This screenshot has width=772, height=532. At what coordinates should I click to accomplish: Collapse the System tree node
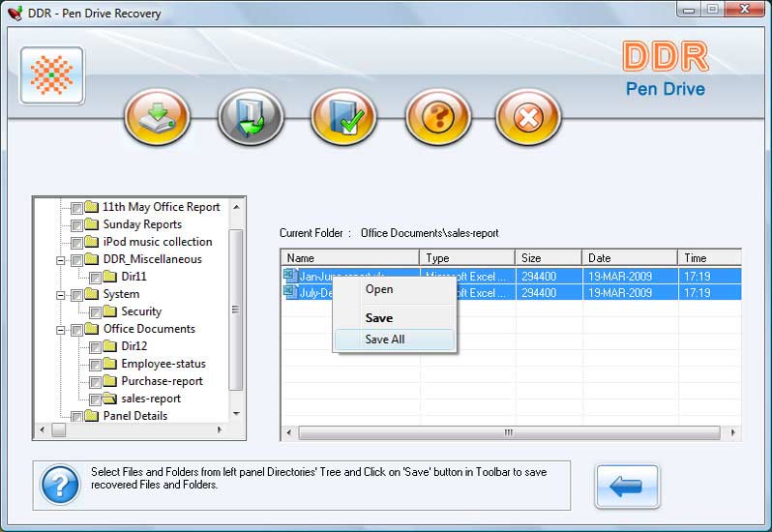[x=61, y=295]
